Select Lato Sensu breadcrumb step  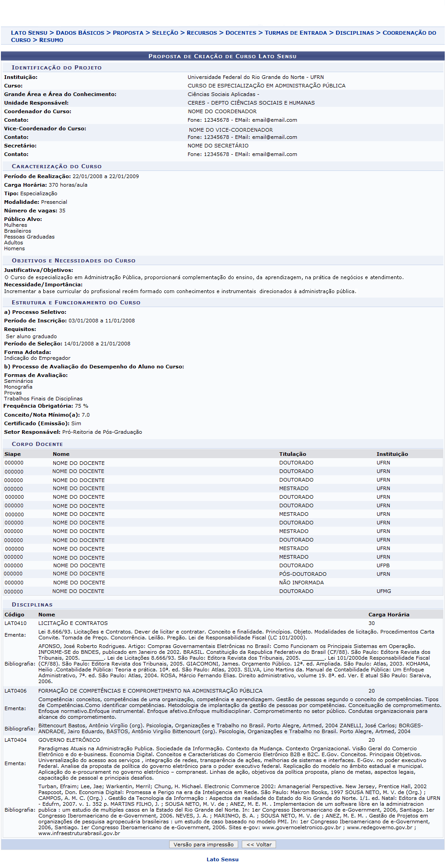29,33
